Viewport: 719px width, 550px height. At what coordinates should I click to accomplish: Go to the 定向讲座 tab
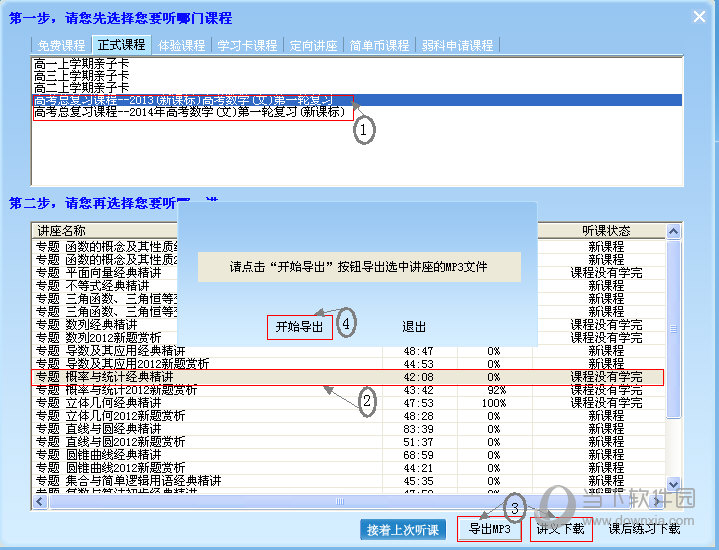click(x=314, y=46)
